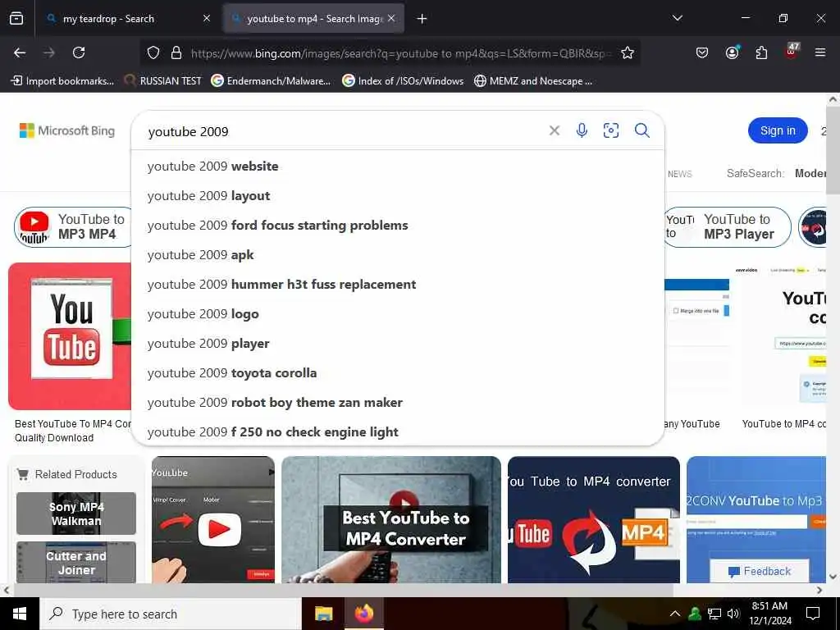Screen dimensions: 840x630
Task: Open the RUSSIAN TEST bookmark
Action: [163, 81]
